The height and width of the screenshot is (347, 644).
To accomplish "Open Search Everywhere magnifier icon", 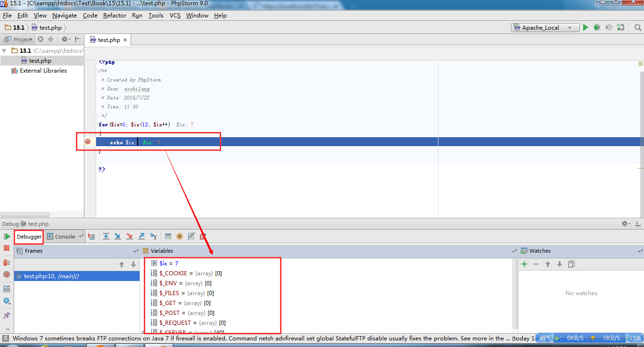I will click(x=637, y=28).
